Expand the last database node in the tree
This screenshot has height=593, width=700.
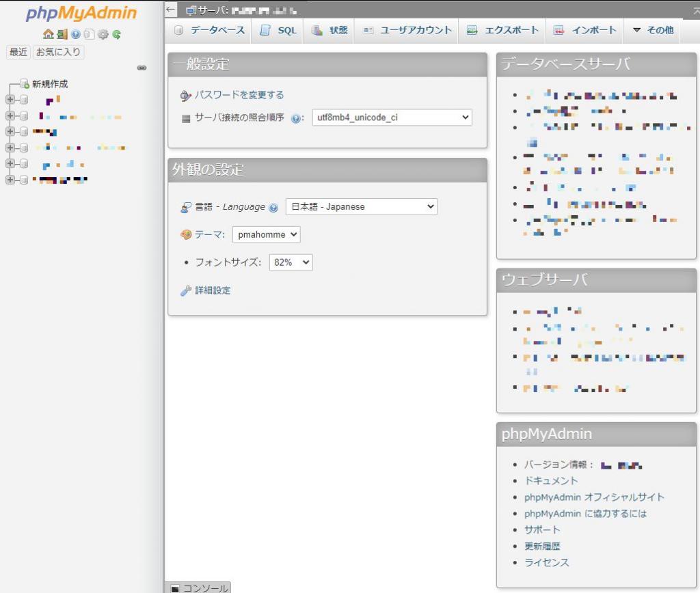(10, 180)
